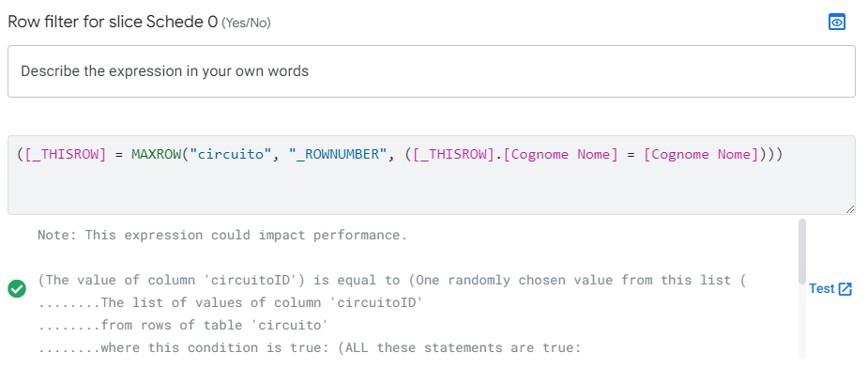The width and height of the screenshot is (868, 368).
Task: Click the "circuito" table argument
Action: pos(230,154)
